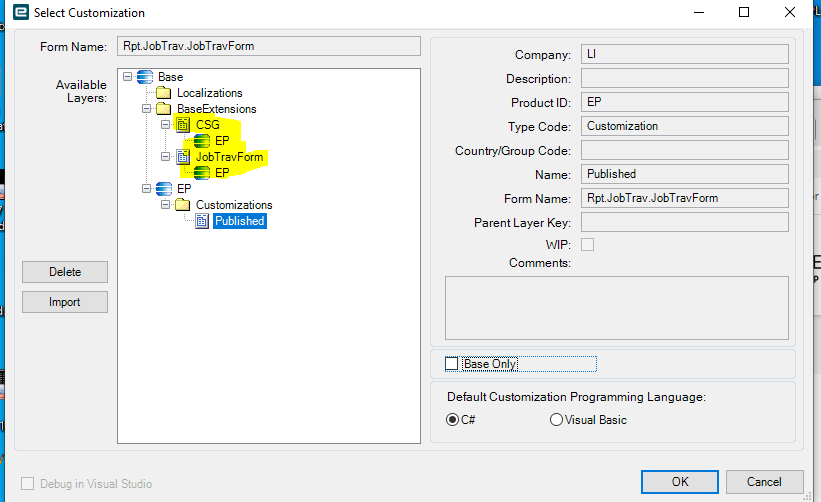Click the Comments text area
The width and height of the screenshot is (821, 502).
pyautogui.click(x=617, y=308)
